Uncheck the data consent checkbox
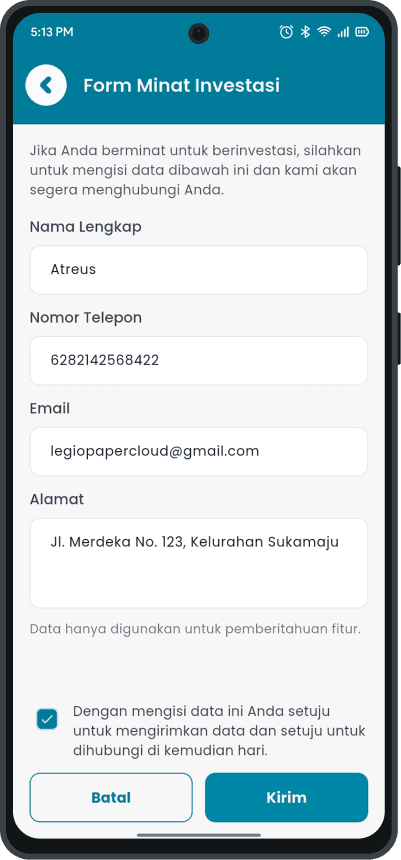Screen dimensions: 401x860 pyautogui.click(x=47, y=719)
